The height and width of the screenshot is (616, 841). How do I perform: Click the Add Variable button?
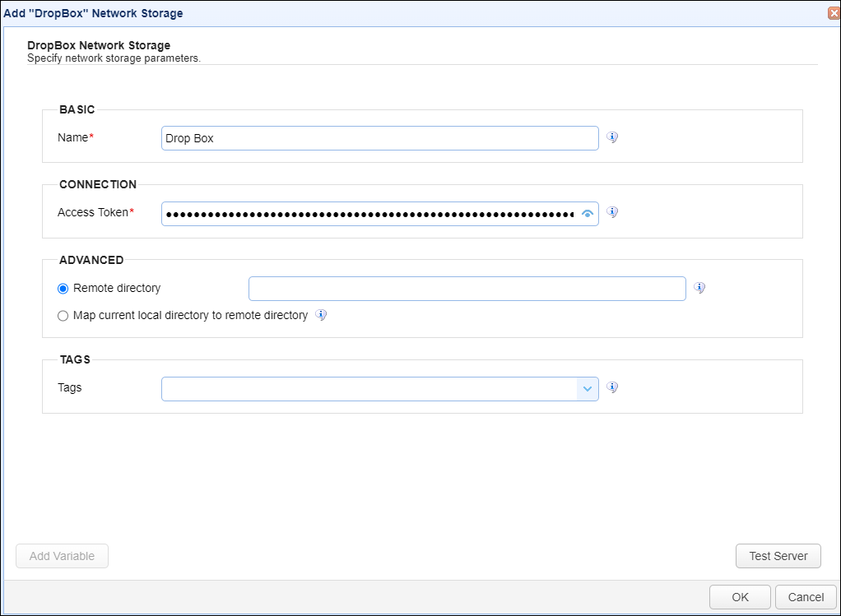62,556
